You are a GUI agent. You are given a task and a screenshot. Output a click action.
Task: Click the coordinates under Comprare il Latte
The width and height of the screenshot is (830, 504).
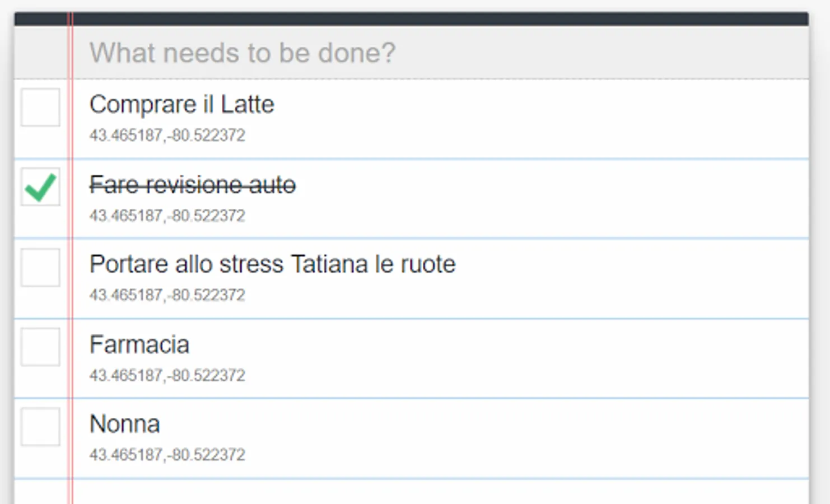[167, 136]
